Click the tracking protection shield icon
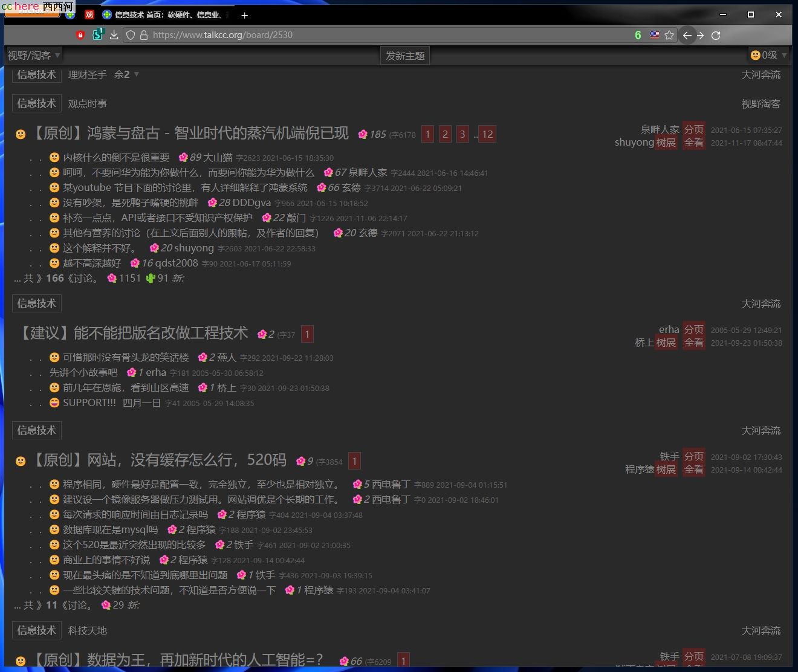Screen dimensions: 798x672 click(x=131, y=35)
